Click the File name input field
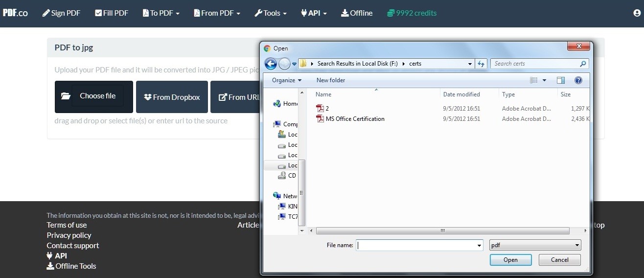This screenshot has height=278, width=644. 416,245
